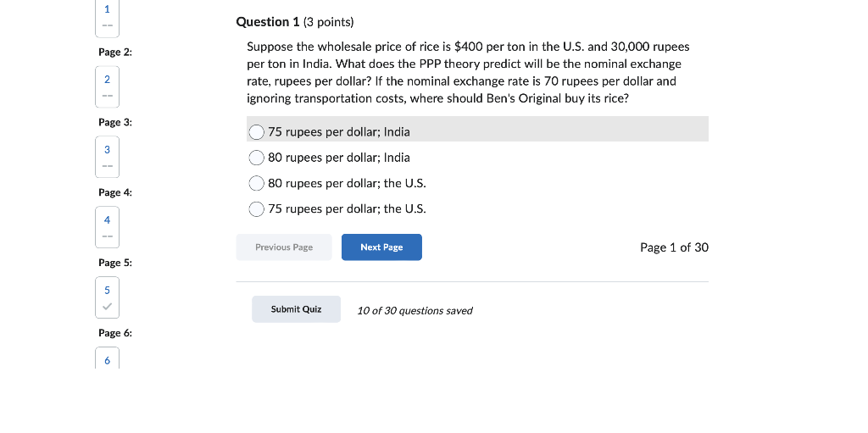Click the Page 2 label in sidebar
The image size is (868, 433).
click(x=115, y=53)
